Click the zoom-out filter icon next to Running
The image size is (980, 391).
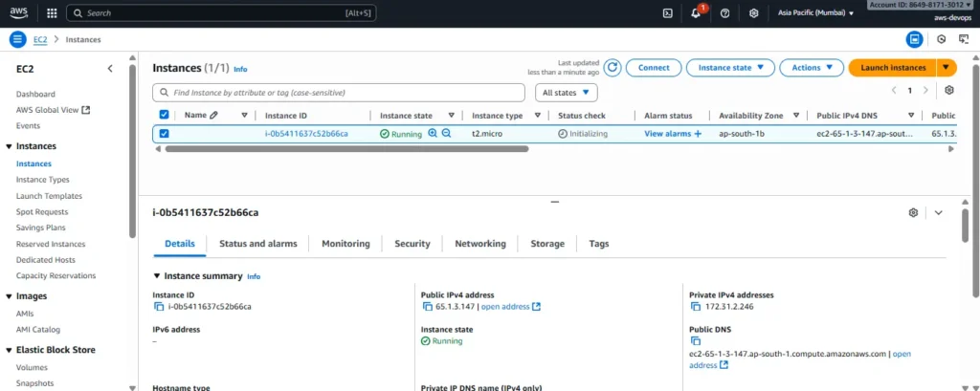(x=446, y=133)
